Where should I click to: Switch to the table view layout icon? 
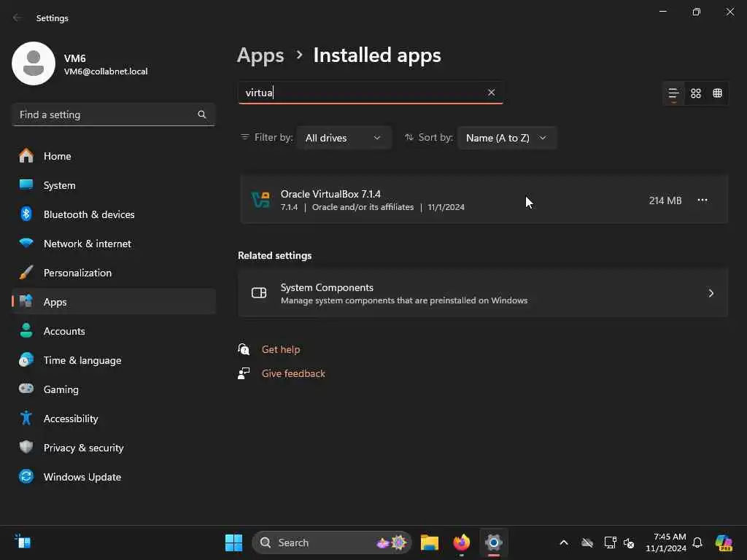[x=718, y=93]
